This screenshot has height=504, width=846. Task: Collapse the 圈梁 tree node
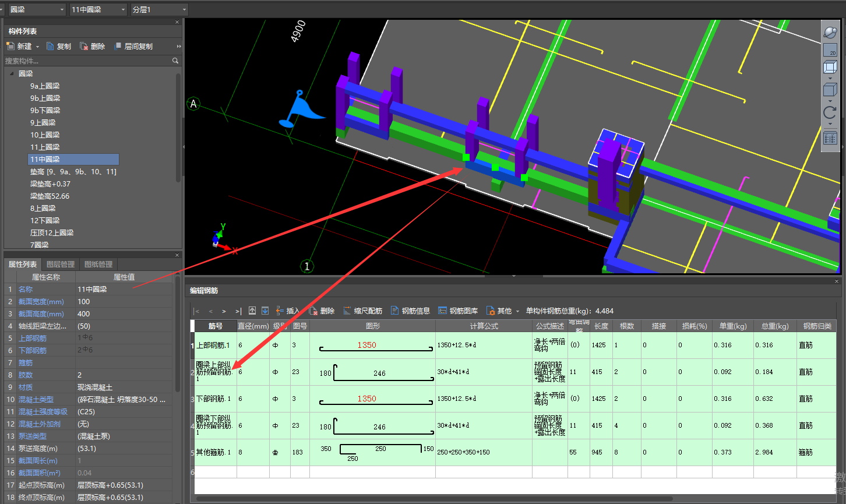tap(12, 74)
